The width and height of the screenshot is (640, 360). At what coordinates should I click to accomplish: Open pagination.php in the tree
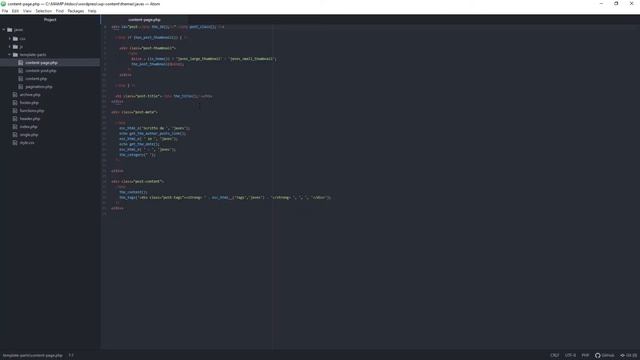click(39, 87)
